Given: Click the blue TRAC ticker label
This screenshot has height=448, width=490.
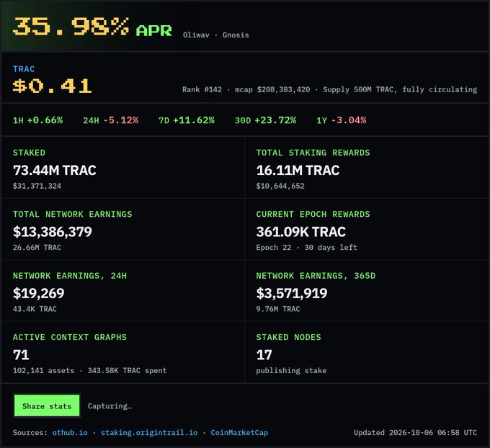Looking at the screenshot, I should (x=24, y=69).
